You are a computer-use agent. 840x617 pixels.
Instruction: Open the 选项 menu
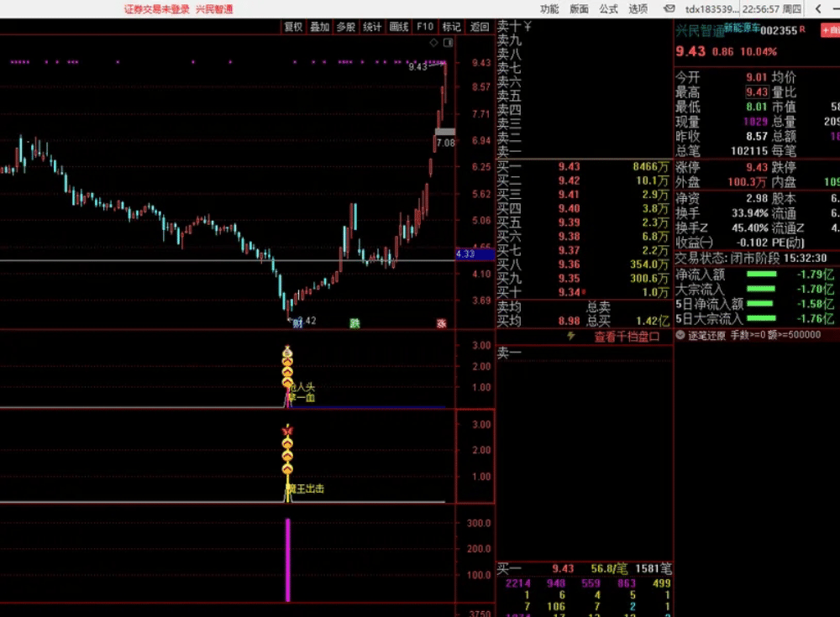(x=638, y=8)
